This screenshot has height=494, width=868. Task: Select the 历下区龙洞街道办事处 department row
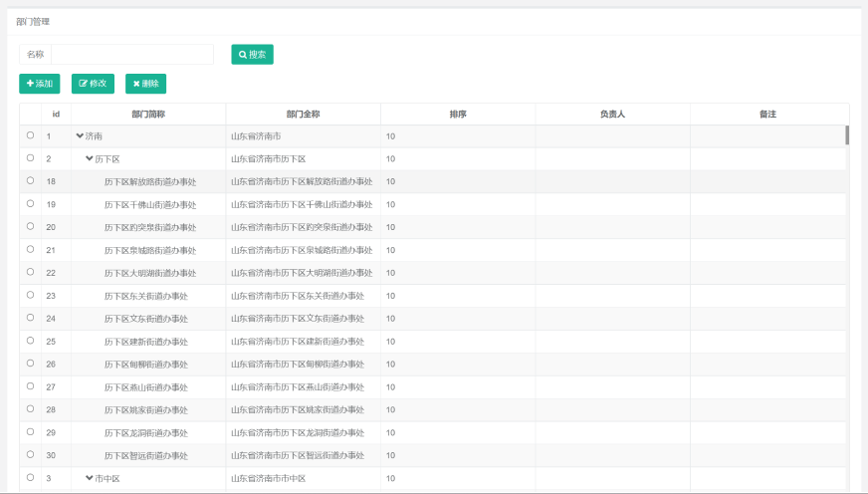145,433
